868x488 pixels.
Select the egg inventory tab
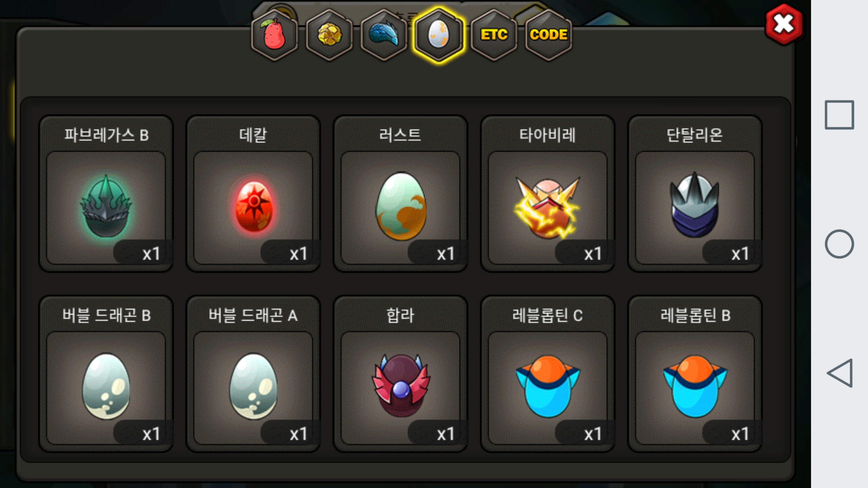438,35
